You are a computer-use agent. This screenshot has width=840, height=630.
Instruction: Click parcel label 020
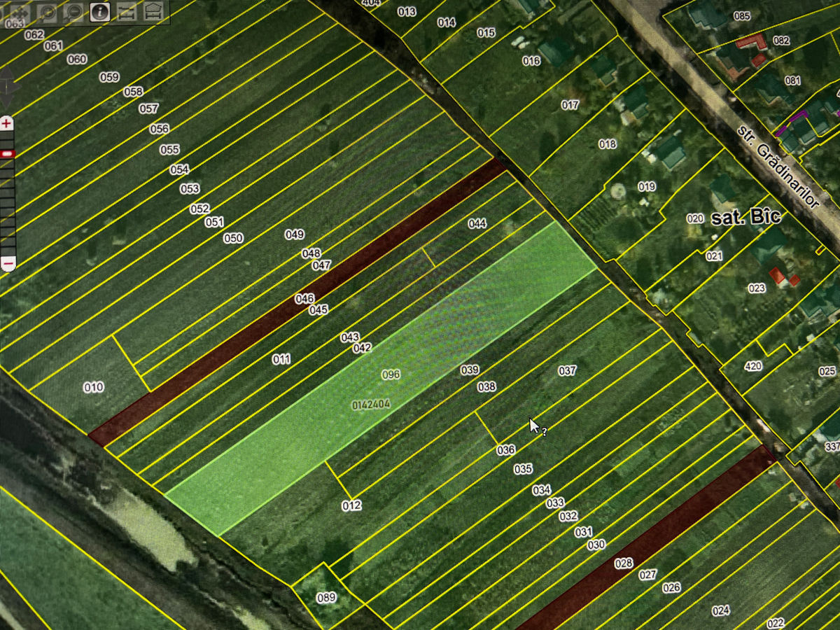(x=695, y=218)
